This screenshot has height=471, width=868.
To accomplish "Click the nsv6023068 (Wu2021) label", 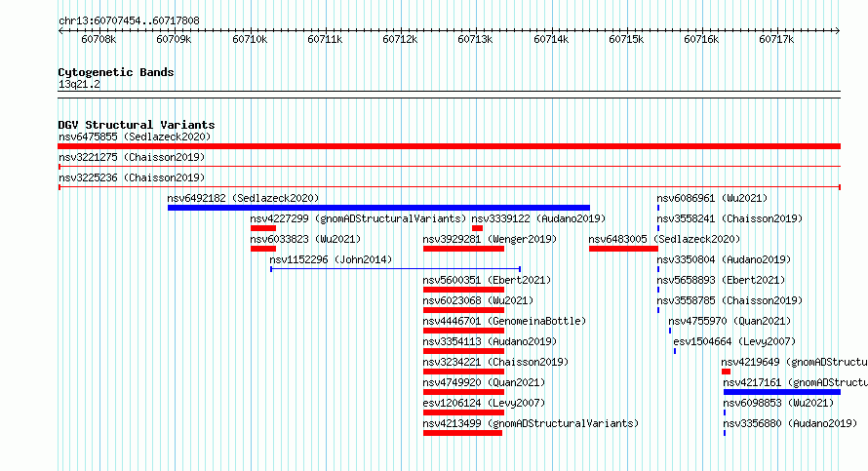I will (x=478, y=300).
